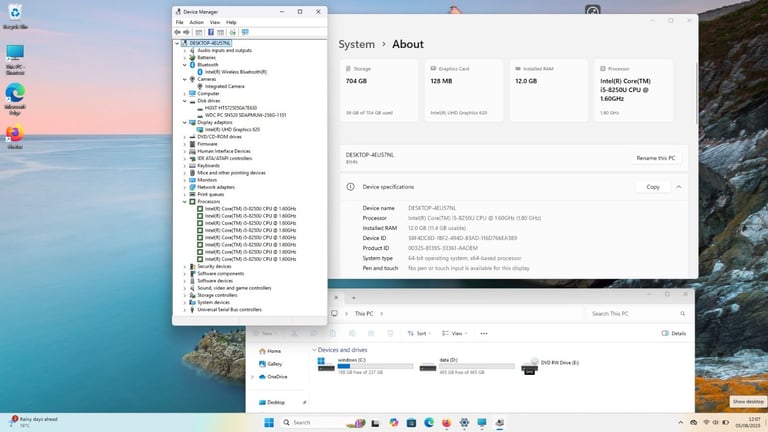
Task: Select the WDC PC SN520 disk drive
Action: (245, 115)
